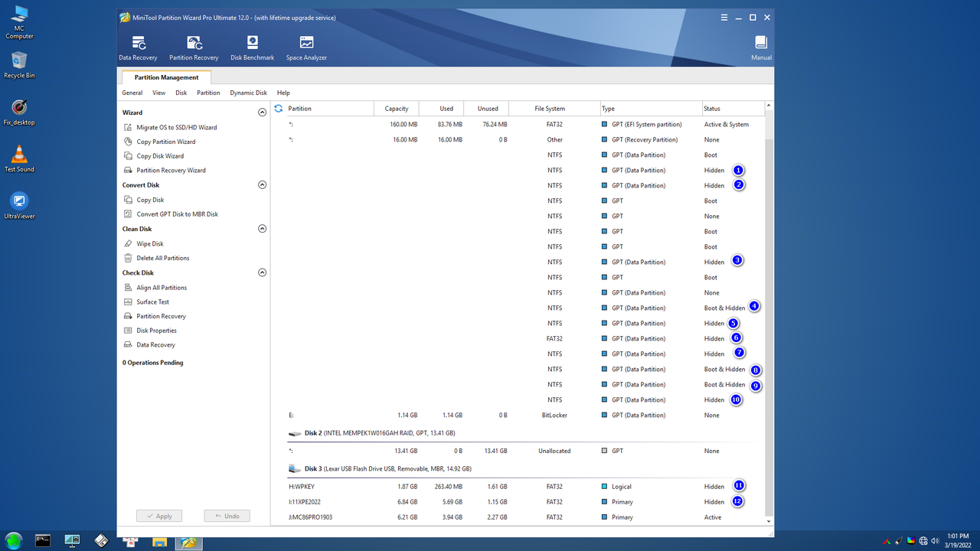980x551 pixels.
Task: Click the USB plug tray icon
Action: click(x=899, y=541)
